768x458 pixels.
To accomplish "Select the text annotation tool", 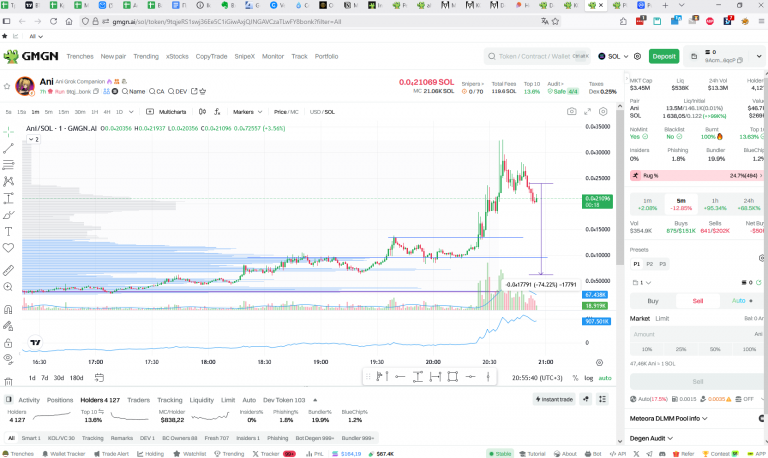I will coord(8,231).
